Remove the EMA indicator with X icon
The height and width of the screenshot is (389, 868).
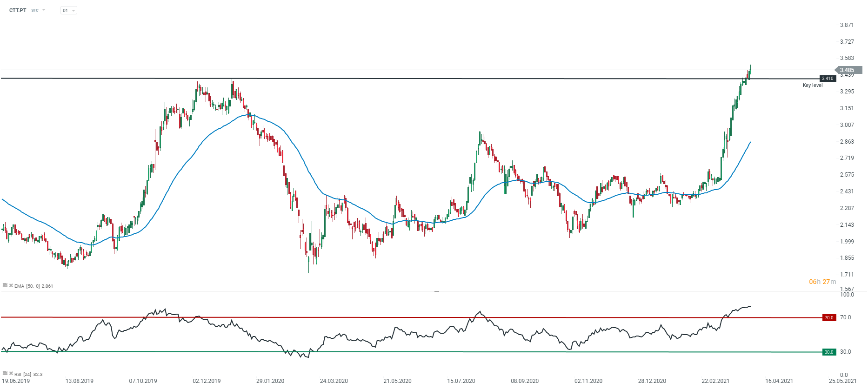(11, 285)
